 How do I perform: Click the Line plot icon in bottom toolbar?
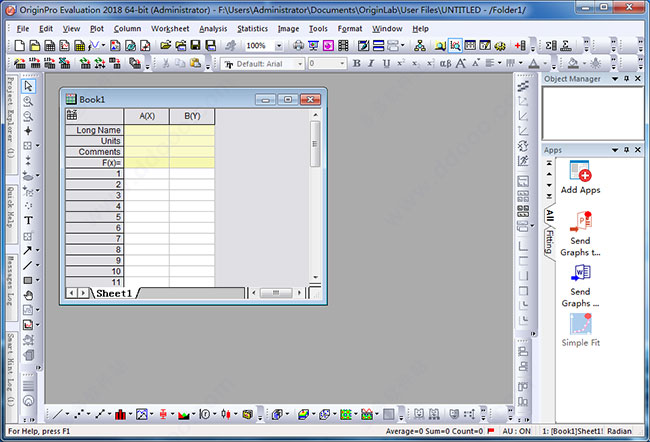point(57,413)
